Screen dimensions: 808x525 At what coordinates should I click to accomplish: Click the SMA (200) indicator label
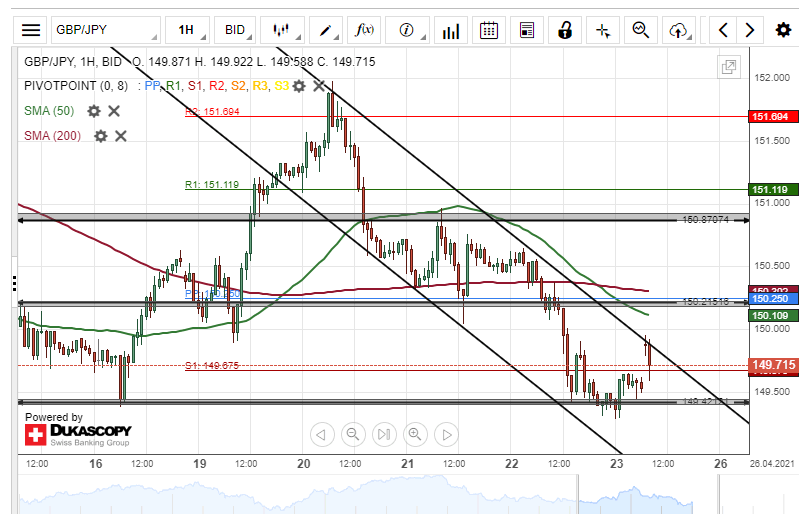[x=53, y=136]
